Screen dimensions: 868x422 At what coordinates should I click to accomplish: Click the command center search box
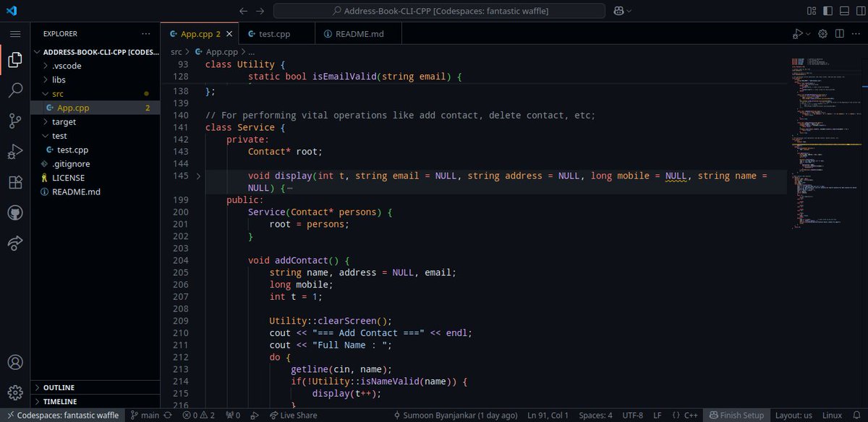(439, 11)
